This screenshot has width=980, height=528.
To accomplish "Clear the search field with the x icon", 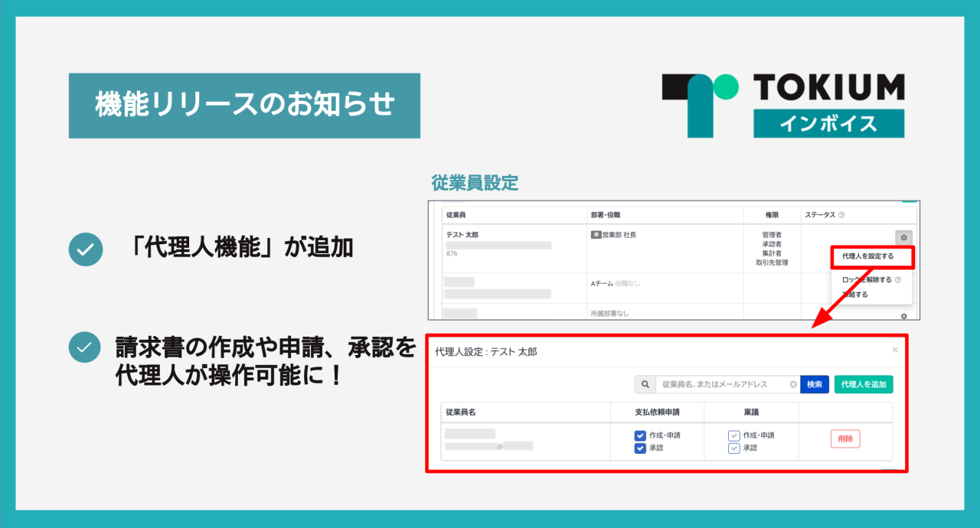I will (x=793, y=384).
